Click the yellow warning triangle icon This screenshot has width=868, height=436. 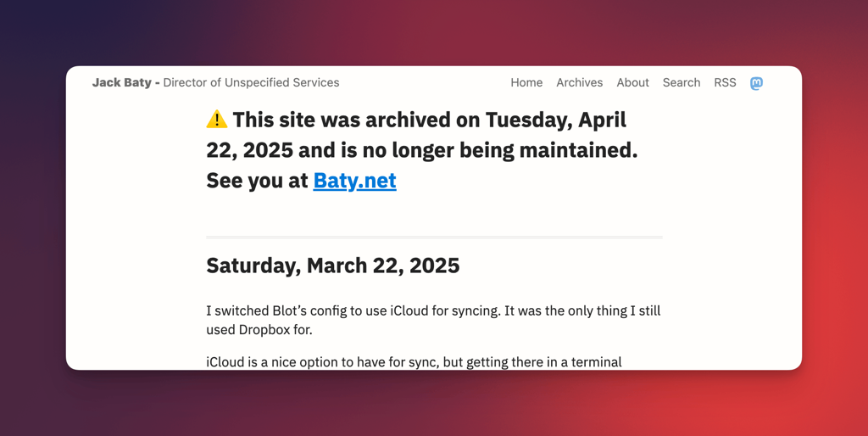217,120
